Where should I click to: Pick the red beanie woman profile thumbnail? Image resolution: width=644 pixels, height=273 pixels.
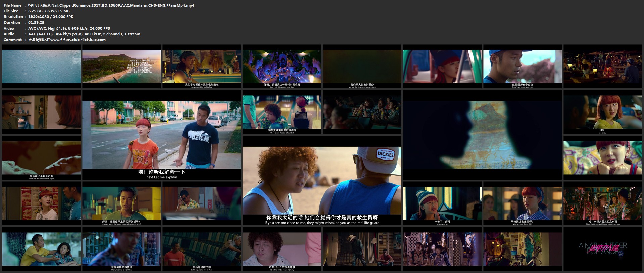[x=442, y=66]
